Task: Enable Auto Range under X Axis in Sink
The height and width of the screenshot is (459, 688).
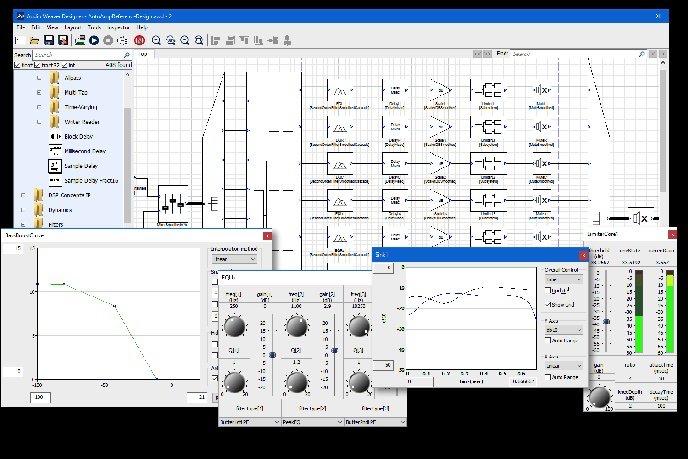Action: (548, 377)
